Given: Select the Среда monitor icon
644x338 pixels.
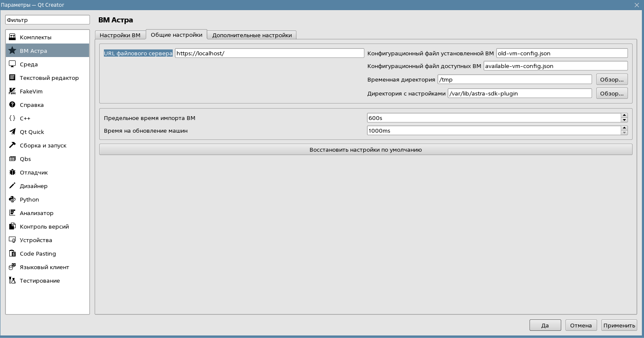Looking at the screenshot, I should pyautogui.click(x=12, y=64).
